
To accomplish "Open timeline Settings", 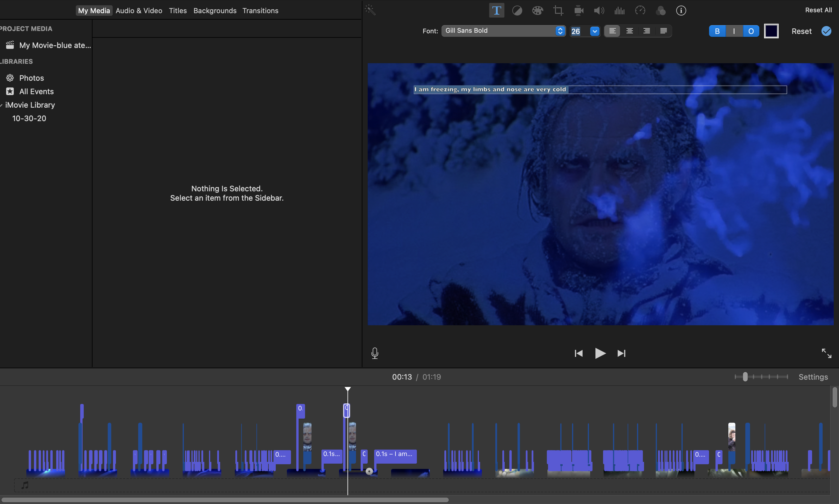I will pos(813,377).
